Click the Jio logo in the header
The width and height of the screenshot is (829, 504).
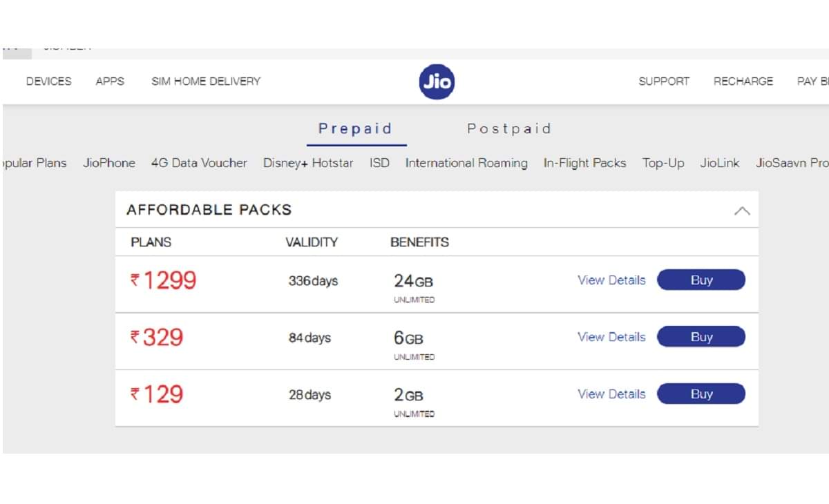[x=436, y=81]
